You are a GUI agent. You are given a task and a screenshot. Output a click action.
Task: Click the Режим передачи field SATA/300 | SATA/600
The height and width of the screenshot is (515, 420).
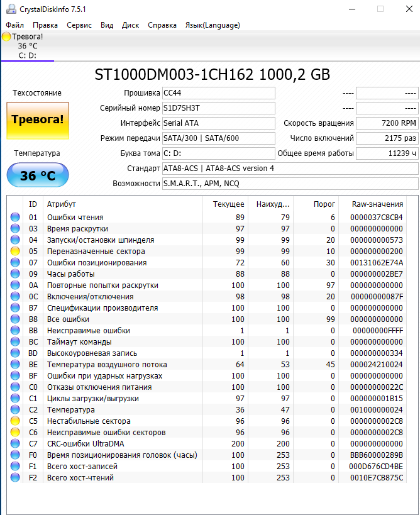click(219, 138)
